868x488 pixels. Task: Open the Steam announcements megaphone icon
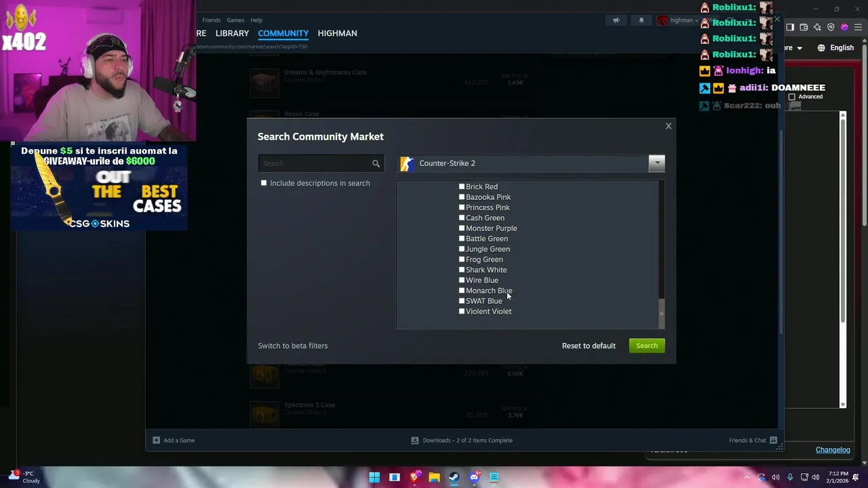click(x=616, y=20)
